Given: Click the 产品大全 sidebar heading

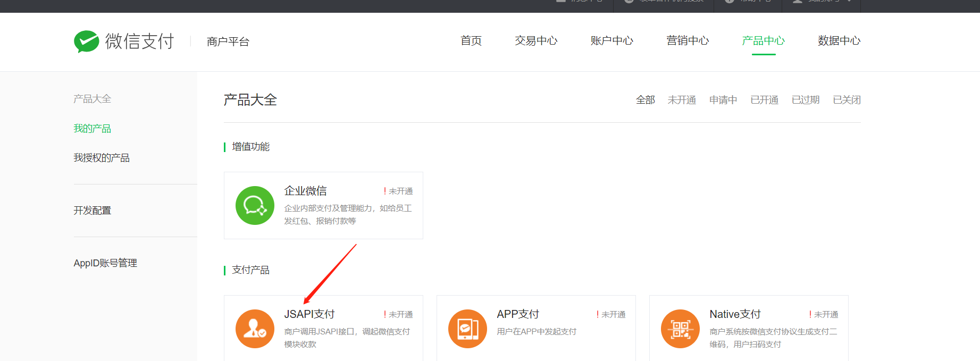Looking at the screenshot, I should [93, 99].
